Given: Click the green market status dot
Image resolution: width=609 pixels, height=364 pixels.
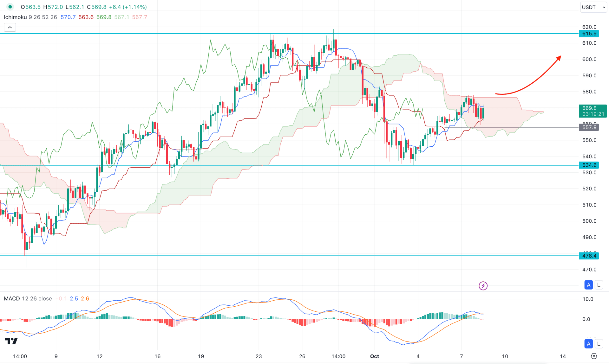Looking at the screenshot, I should pyautogui.click(x=10, y=7).
